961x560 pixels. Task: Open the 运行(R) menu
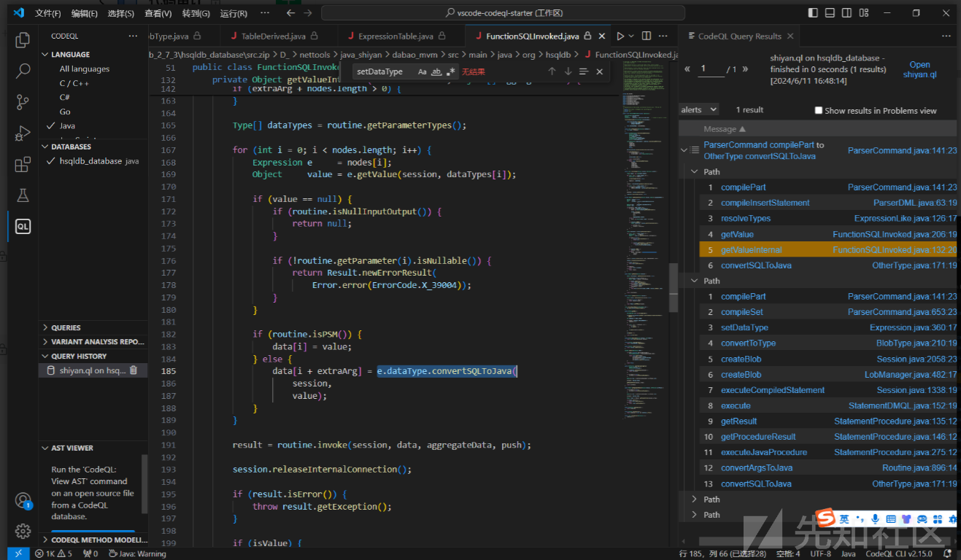tap(234, 13)
